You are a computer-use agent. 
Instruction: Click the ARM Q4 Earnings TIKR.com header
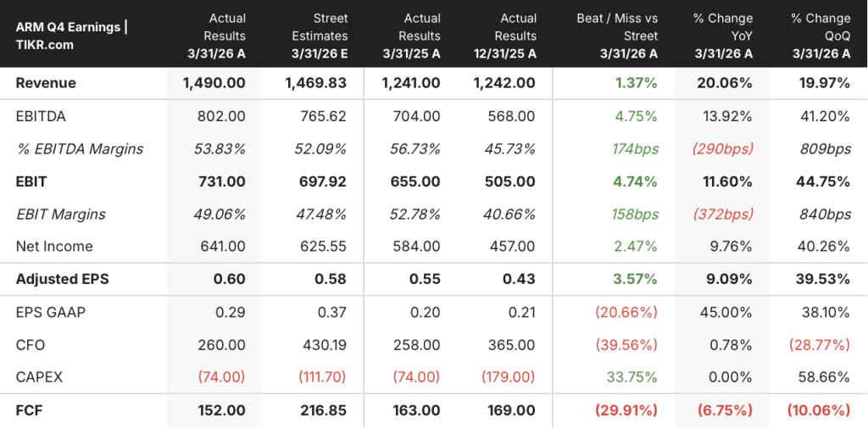coord(72,36)
